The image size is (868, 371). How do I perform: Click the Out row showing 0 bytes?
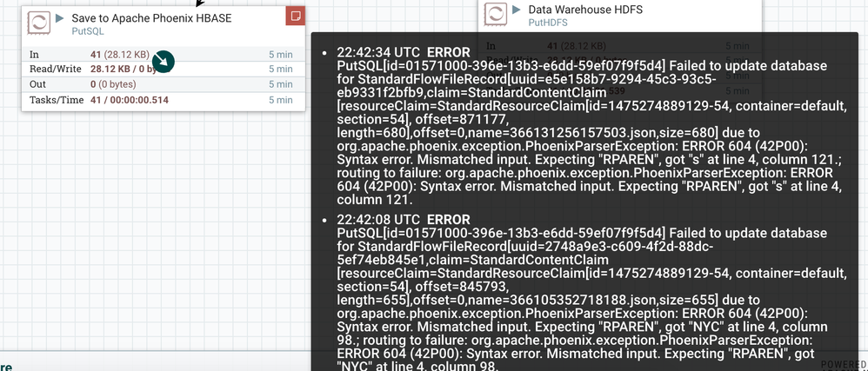pyautogui.click(x=164, y=84)
